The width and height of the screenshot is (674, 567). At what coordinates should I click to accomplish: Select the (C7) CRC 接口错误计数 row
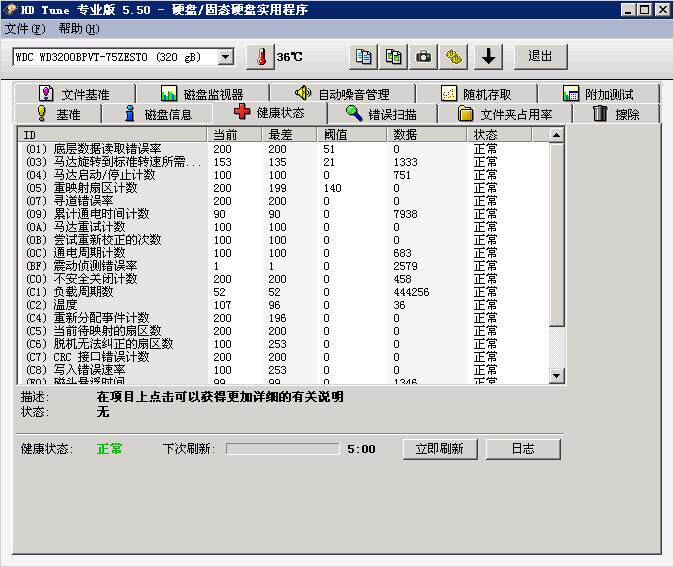tap(285, 357)
